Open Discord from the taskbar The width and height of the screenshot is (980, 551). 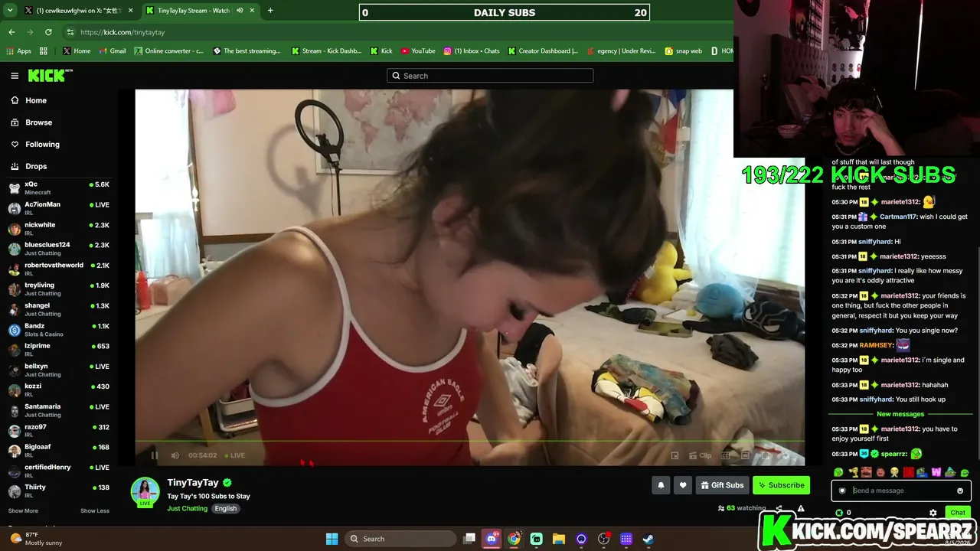(x=492, y=539)
